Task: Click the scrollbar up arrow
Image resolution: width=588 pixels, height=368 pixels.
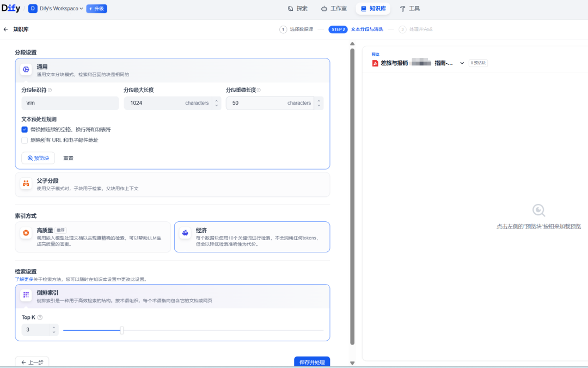Action: pos(352,44)
